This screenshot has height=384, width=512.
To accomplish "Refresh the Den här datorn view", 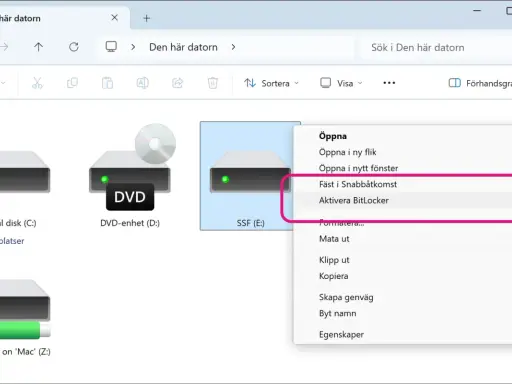I will pos(74,47).
